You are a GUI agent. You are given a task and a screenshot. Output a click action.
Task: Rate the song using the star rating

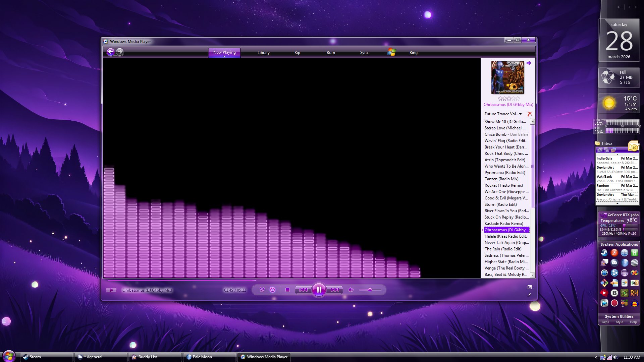(x=509, y=99)
